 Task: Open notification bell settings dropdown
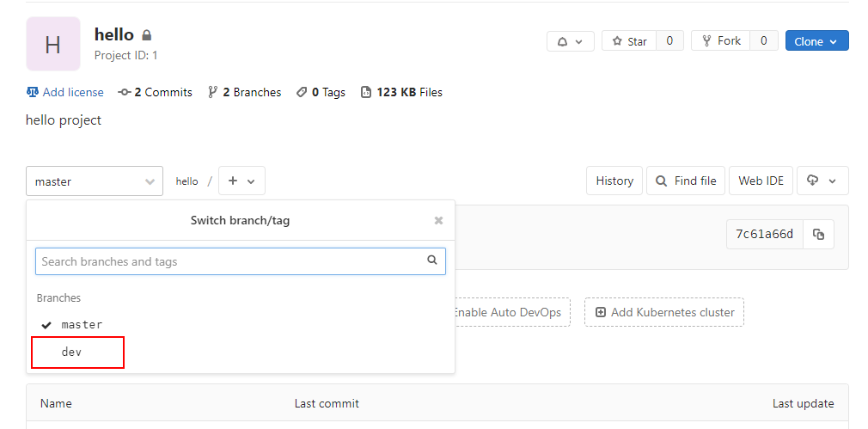point(570,41)
